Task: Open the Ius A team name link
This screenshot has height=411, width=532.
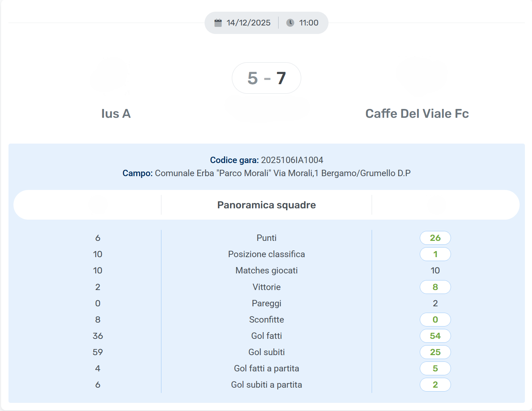Action: tap(116, 114)
